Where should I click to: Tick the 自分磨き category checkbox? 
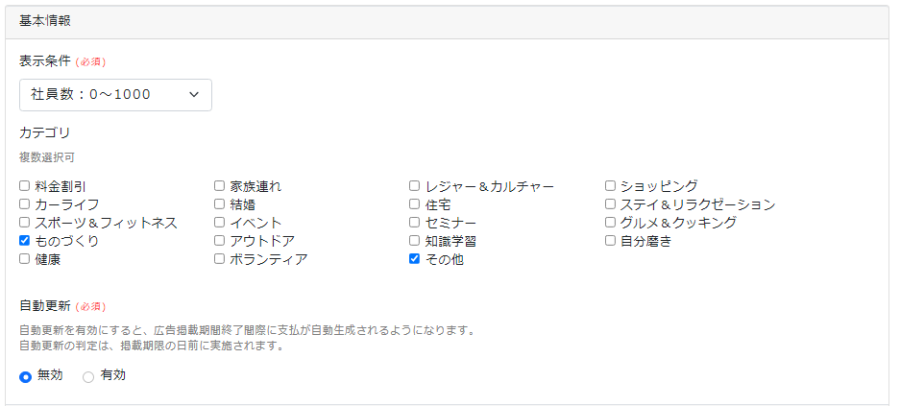point(610,241)
